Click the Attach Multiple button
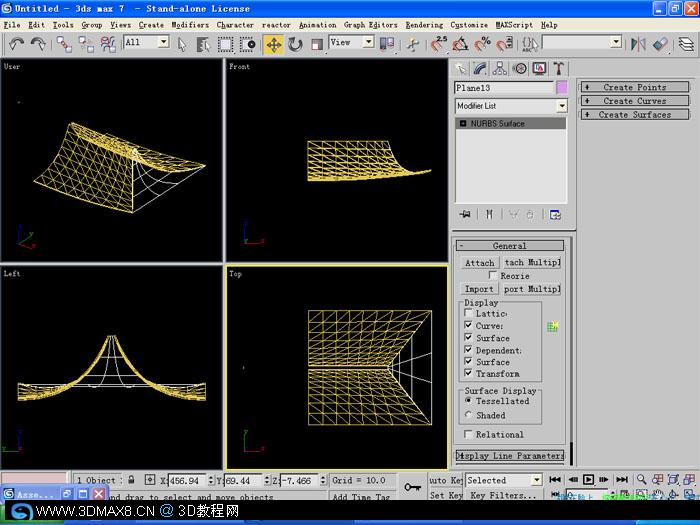700x525 pixels. (x=532, y=262)
